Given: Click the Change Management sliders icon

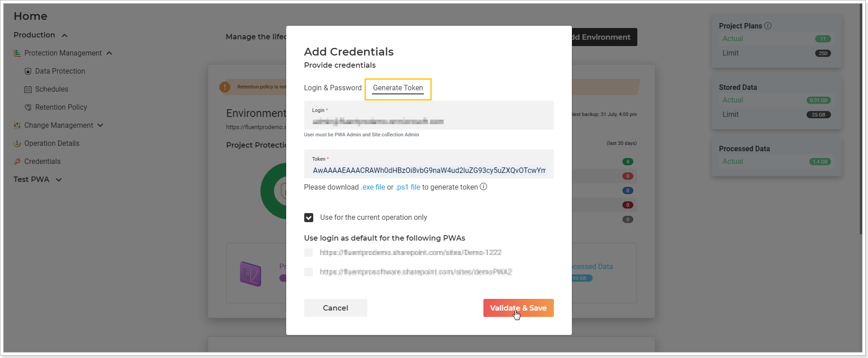Looking at the screenshot, I should tap(17, 126).
